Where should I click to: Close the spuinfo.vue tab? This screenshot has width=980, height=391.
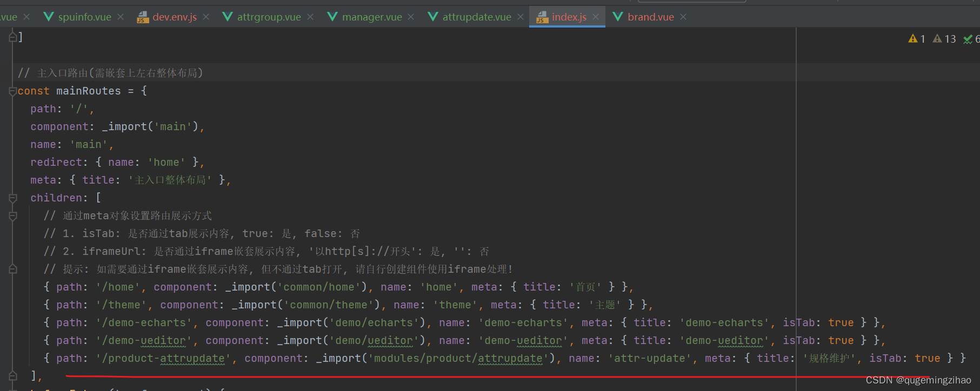pos(121,17)
